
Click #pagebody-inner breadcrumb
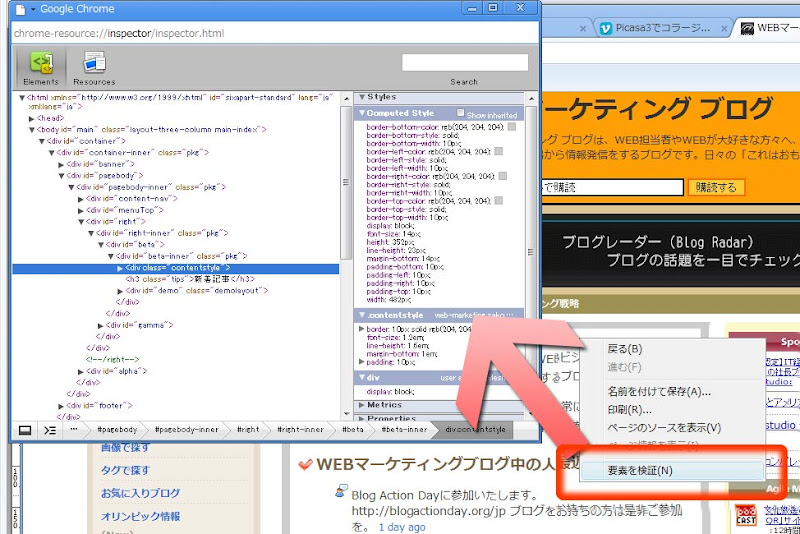[186, 429]
